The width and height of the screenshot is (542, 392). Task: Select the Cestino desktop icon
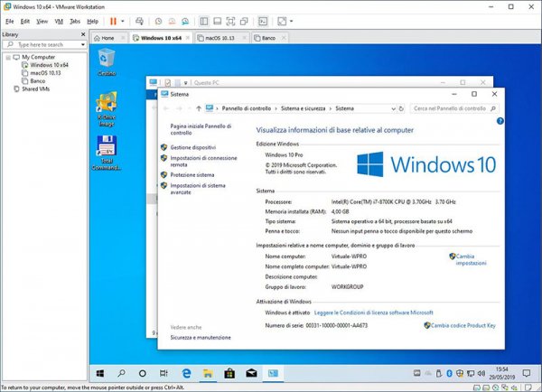[x=107, y=62]
